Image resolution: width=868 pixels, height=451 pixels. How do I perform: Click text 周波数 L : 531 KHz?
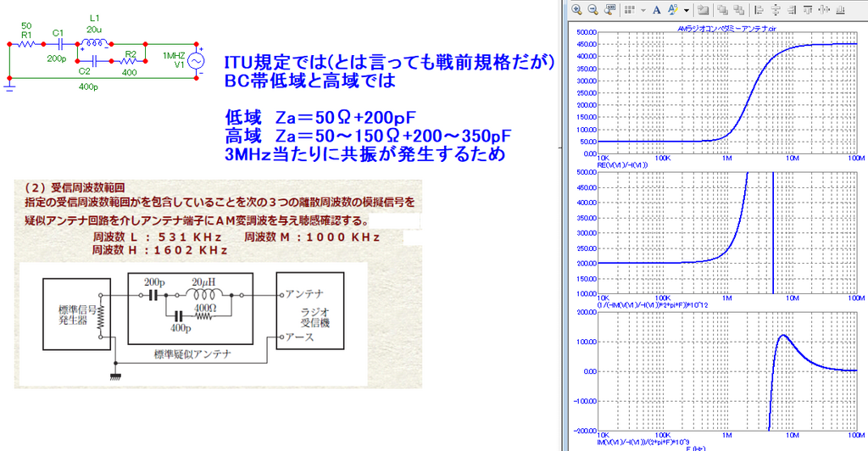[157, 237]
